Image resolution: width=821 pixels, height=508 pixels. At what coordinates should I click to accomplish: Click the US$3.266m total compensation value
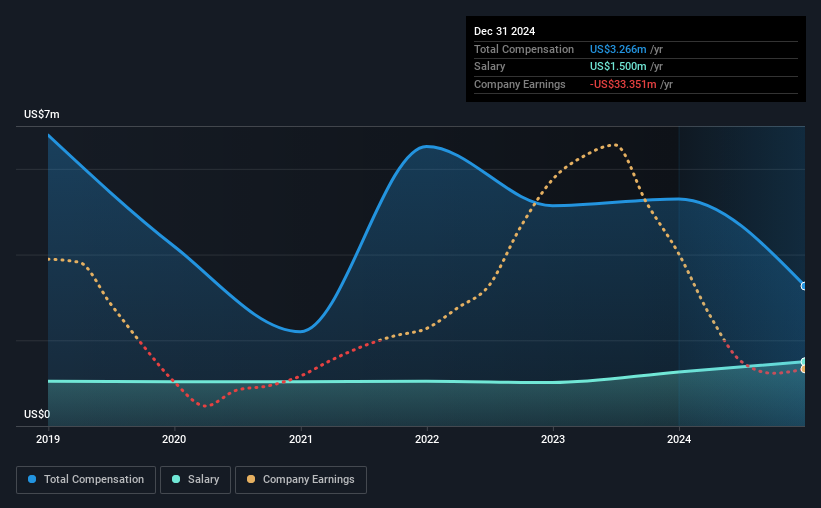click(618, 49)
